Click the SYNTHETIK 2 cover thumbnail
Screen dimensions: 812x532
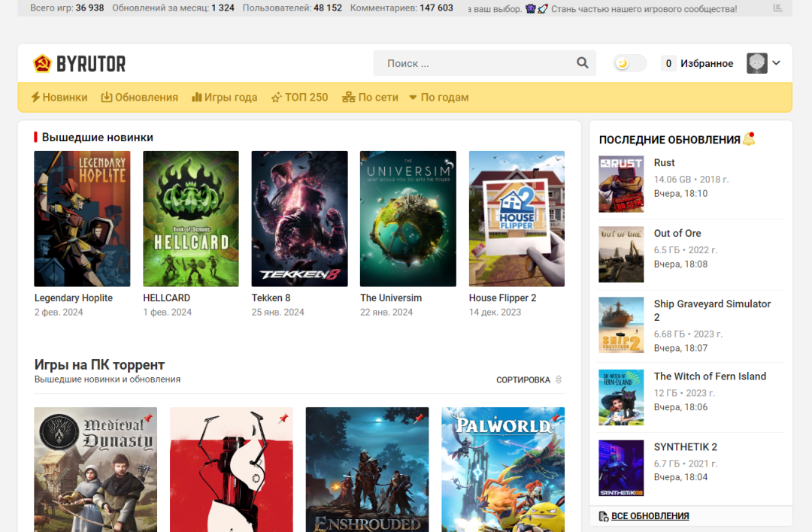click(x=621, y=468)
